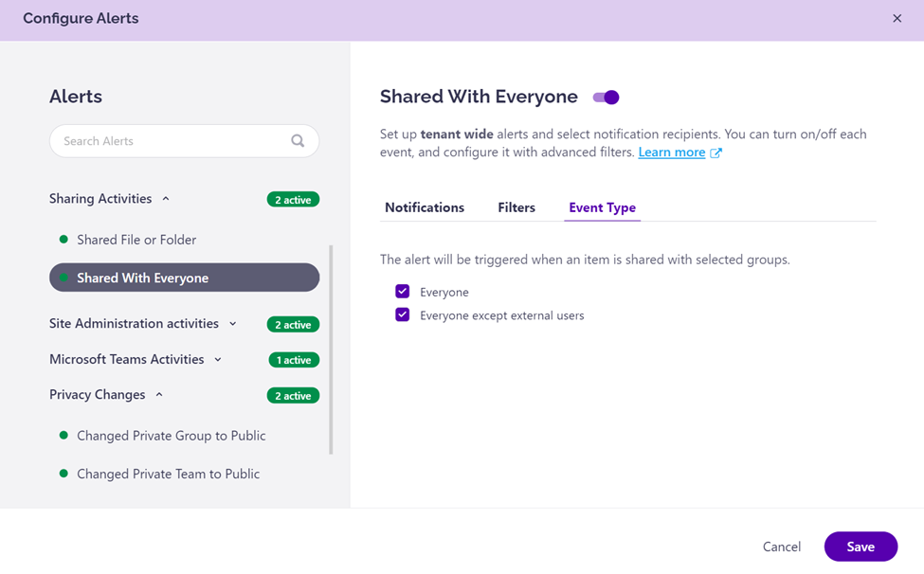Collapse the Privacy Changes section
Viewport: 924px width, 574px height.
159,395
